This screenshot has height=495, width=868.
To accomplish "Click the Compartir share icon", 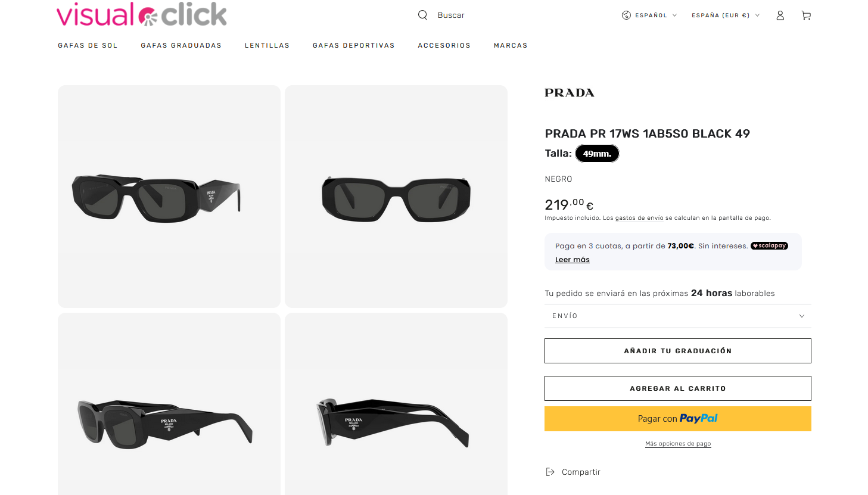I will click(x=550, y=472).
